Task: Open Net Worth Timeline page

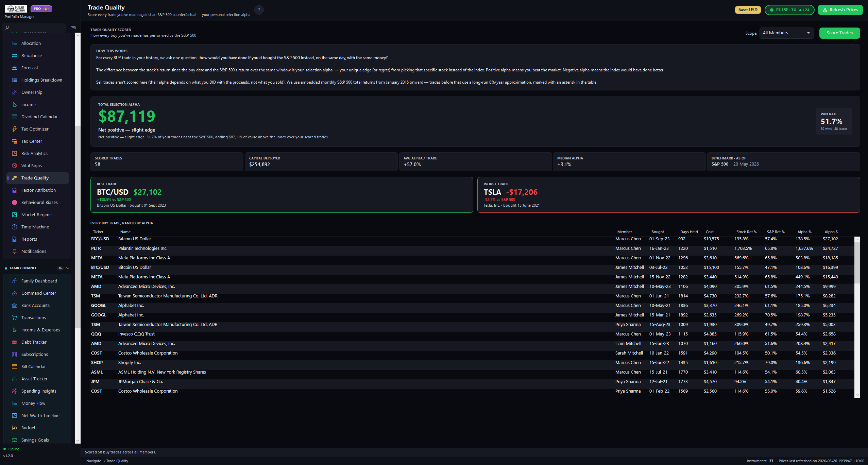Action: (38, 415)
